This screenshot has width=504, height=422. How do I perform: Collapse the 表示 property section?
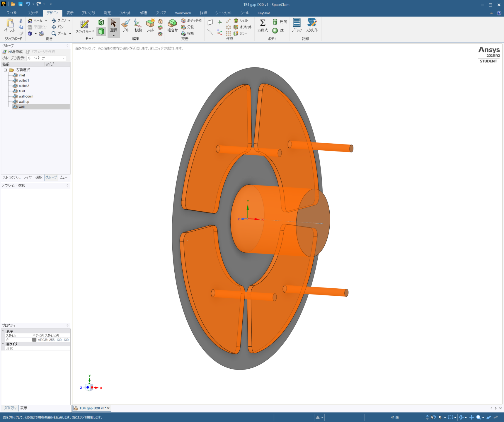click(3, 331)
